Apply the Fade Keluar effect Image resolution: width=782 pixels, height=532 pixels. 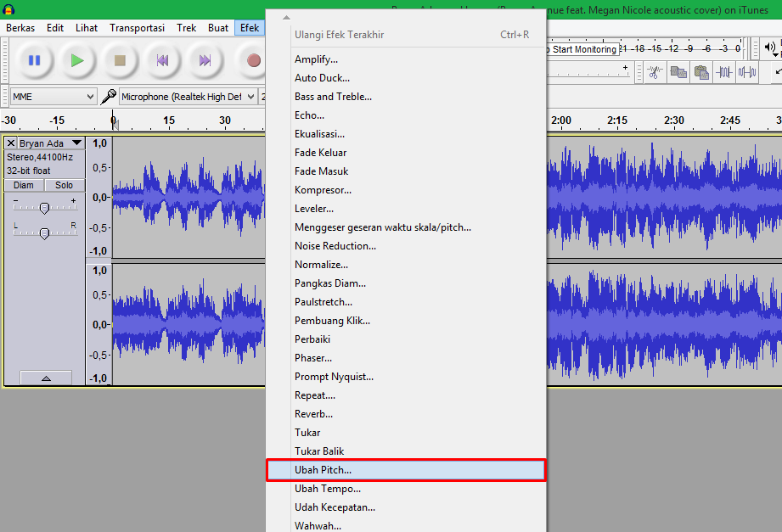[406, 153]
